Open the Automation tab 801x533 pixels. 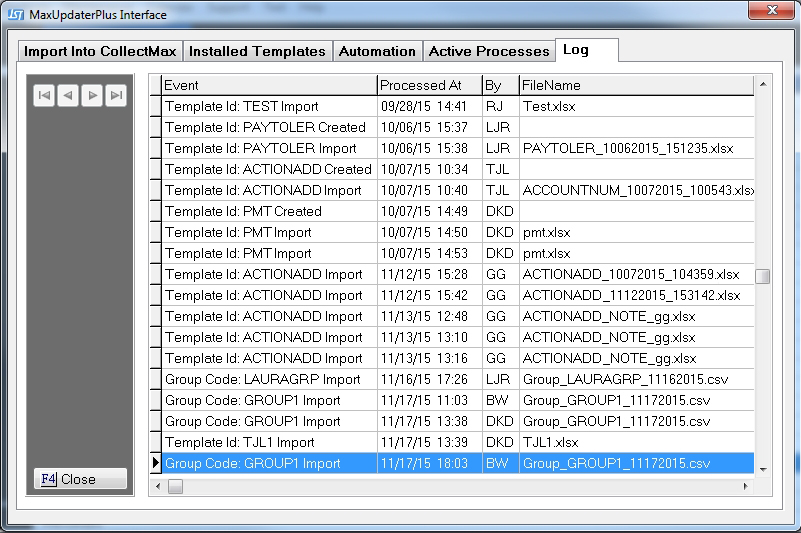click(377, 51)
